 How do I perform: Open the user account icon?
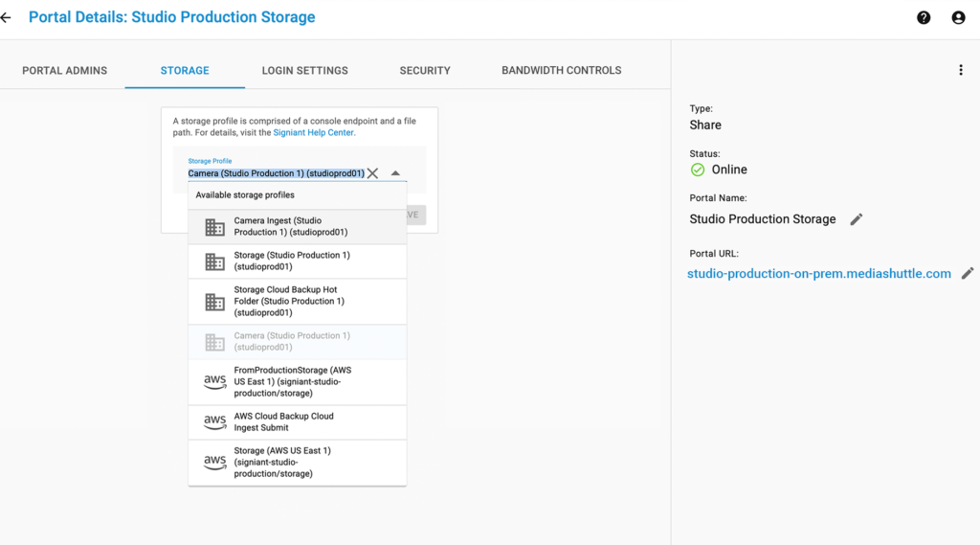[958, 17]
